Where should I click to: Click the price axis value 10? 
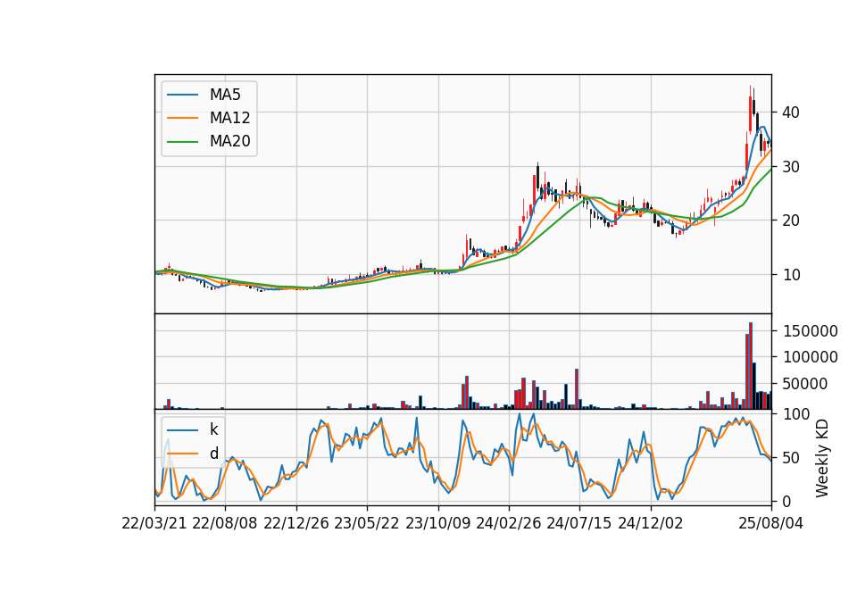[791, 275]
